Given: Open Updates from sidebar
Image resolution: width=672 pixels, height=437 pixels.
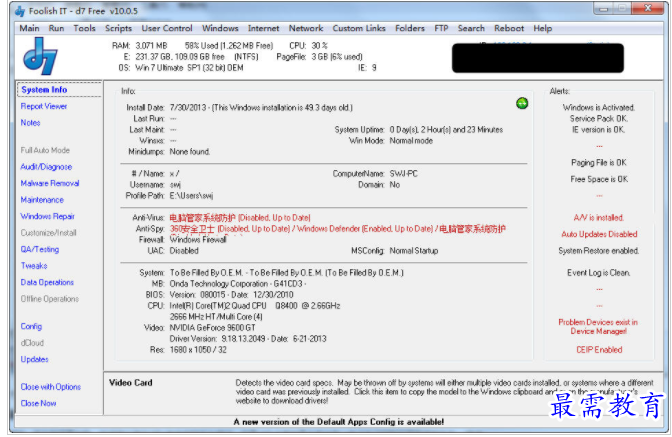Looking at the screenshot, I should pyautogui.click(x=34, y=359).
